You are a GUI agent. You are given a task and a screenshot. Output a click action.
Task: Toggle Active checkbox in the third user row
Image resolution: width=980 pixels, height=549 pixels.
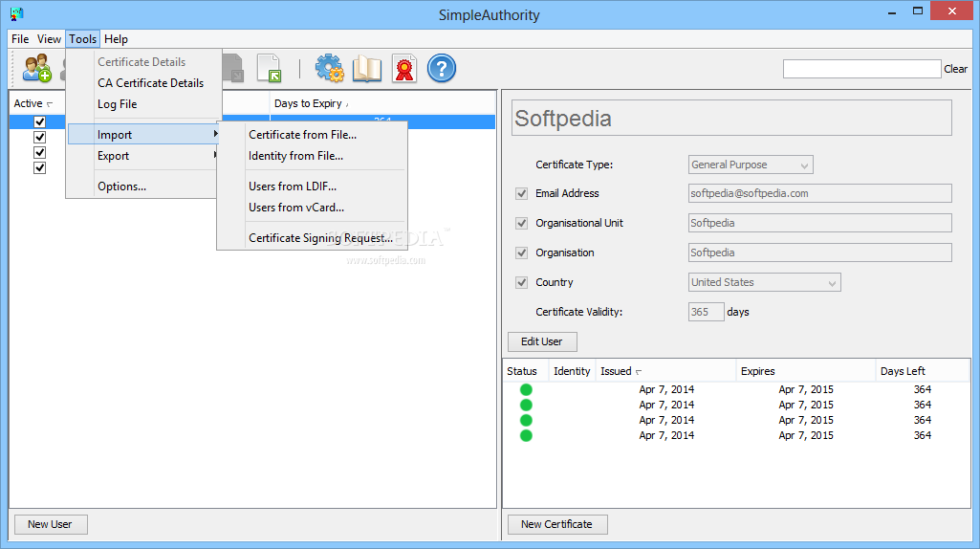[x=39, y=153]
